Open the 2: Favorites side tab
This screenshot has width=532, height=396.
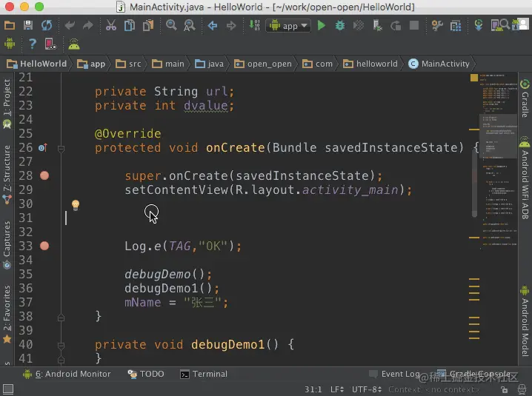[7, 314]
